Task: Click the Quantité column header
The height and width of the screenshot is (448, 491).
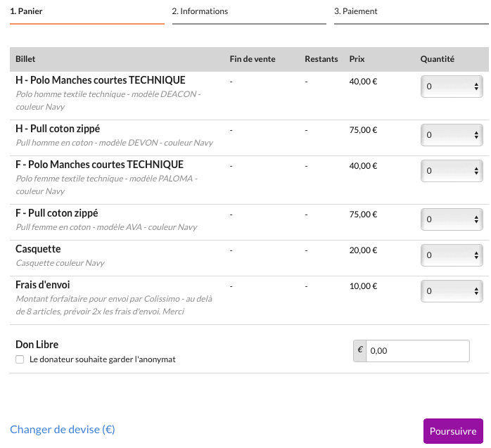Action: coord(437,59)
